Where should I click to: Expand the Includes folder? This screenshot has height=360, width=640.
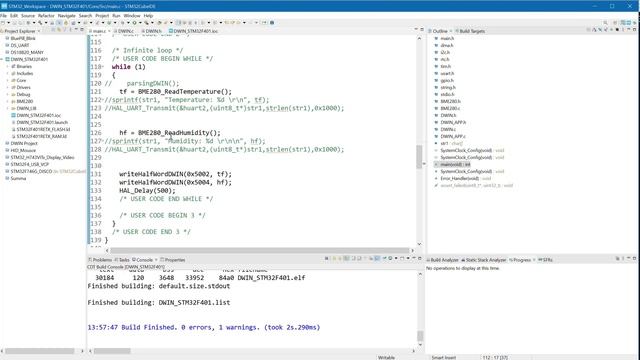coord(8,73)
